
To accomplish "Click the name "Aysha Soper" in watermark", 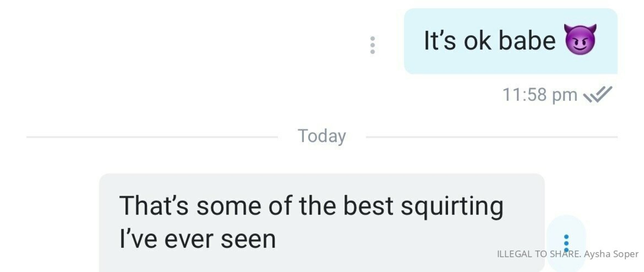I will point(611,254).
